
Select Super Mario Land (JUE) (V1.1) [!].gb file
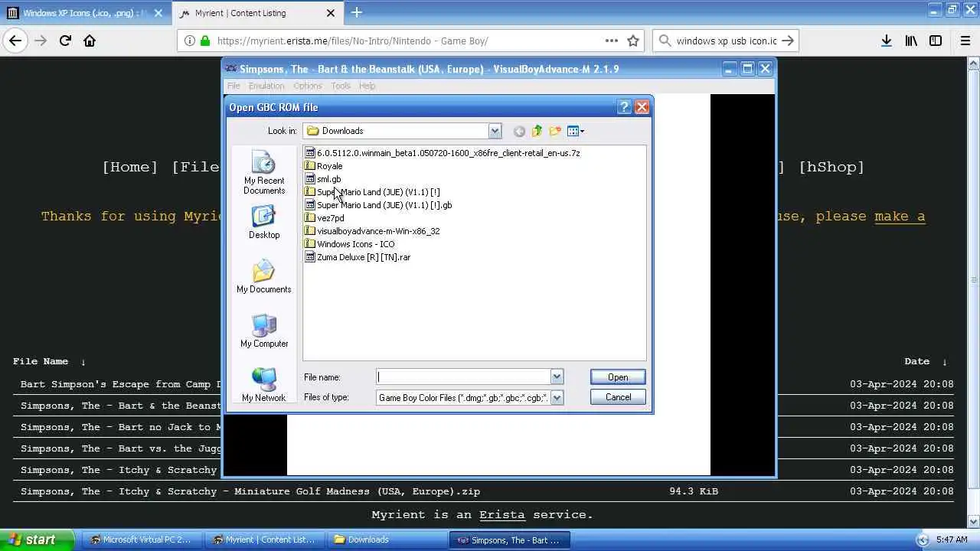tap(378, 205)
